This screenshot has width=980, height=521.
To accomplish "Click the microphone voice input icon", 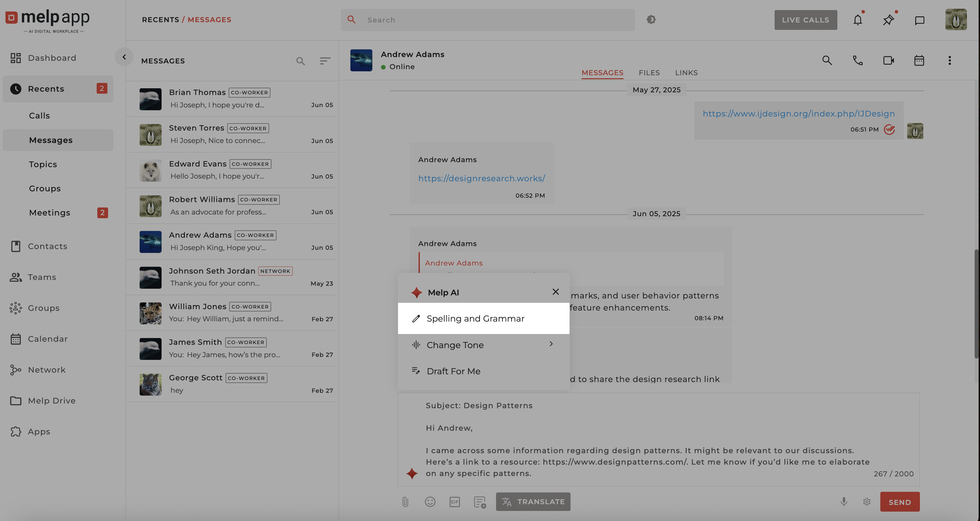I will [x=844, y=502].
